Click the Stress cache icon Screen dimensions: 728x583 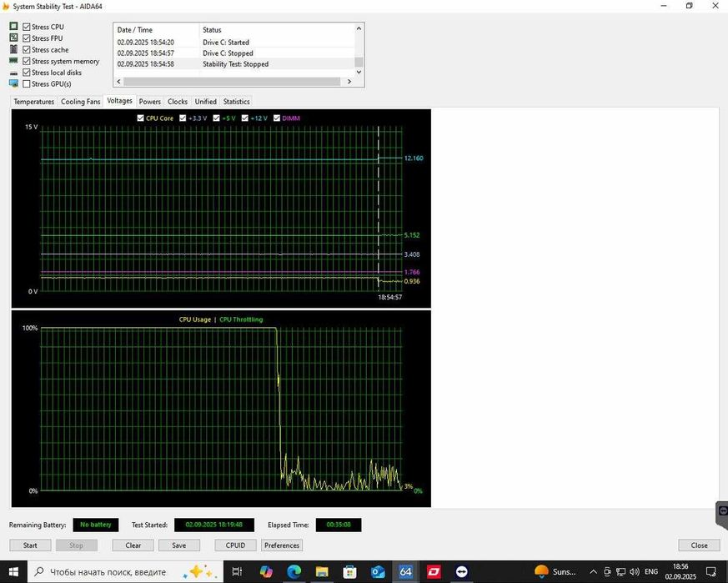[x=13, y=49]
